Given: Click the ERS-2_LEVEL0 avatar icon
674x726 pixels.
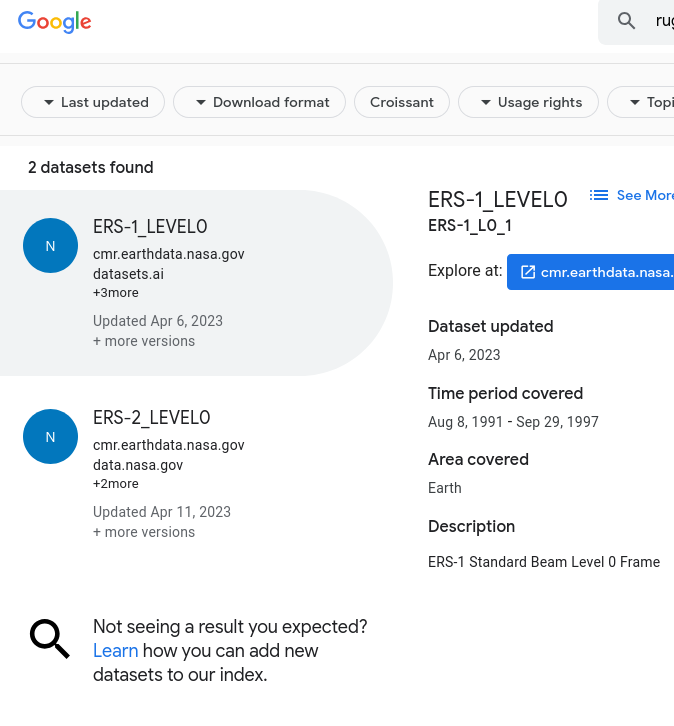Looking at the screenshot, I should coord(50,437).
